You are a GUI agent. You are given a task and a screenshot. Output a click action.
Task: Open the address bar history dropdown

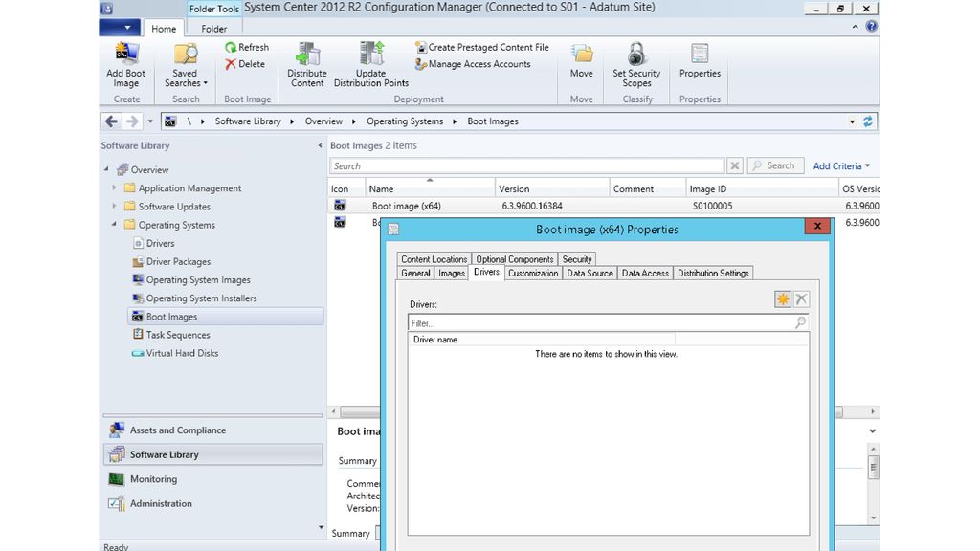[x=852, y=121]
